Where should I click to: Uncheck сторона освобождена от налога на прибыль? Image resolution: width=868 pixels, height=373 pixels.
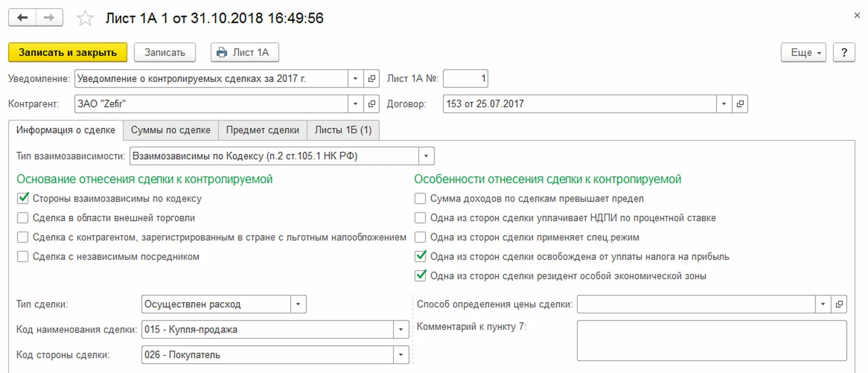click(421, 256)
